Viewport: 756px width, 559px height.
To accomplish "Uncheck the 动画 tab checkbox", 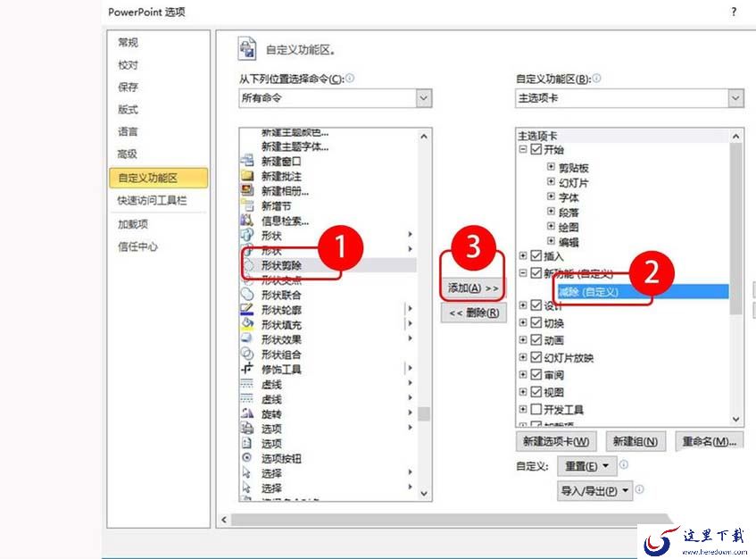I will point(536,339).
